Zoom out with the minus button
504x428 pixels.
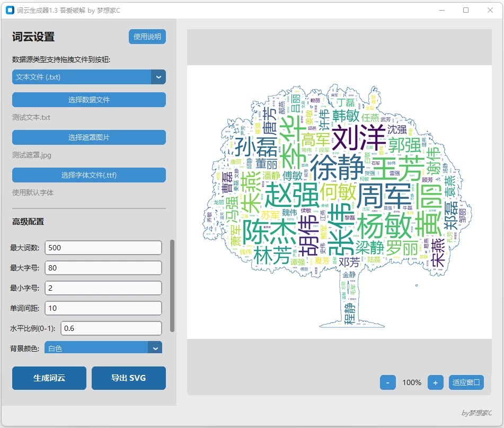point(388,382)
